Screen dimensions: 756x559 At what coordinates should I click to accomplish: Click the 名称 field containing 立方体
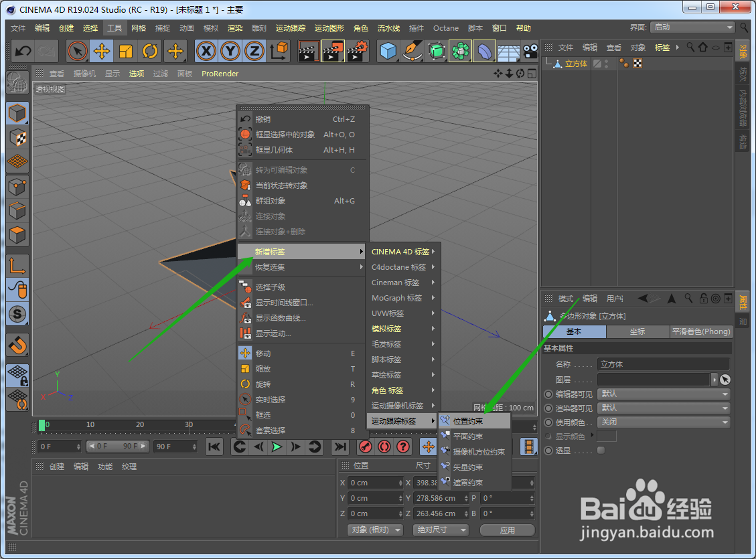point(664,364)
